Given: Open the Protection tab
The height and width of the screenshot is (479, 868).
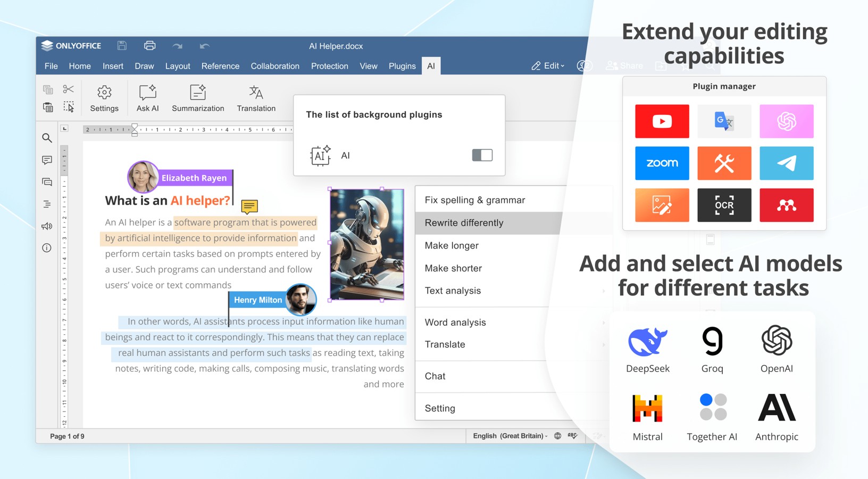Looking at the screenshot, I should (330, 66).
